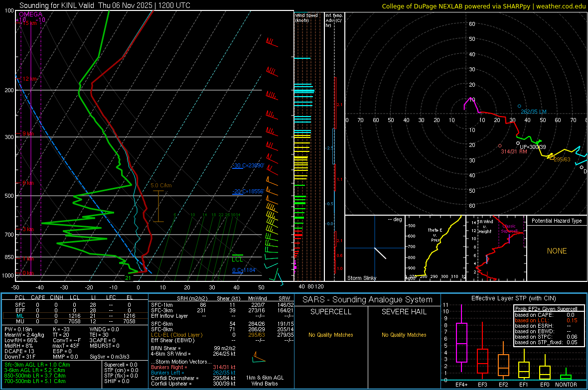The width and height of the screenshot is (588, 390).
Task: Click the 'Storm Slinky' panel label
Action: (x=361, y=278)
